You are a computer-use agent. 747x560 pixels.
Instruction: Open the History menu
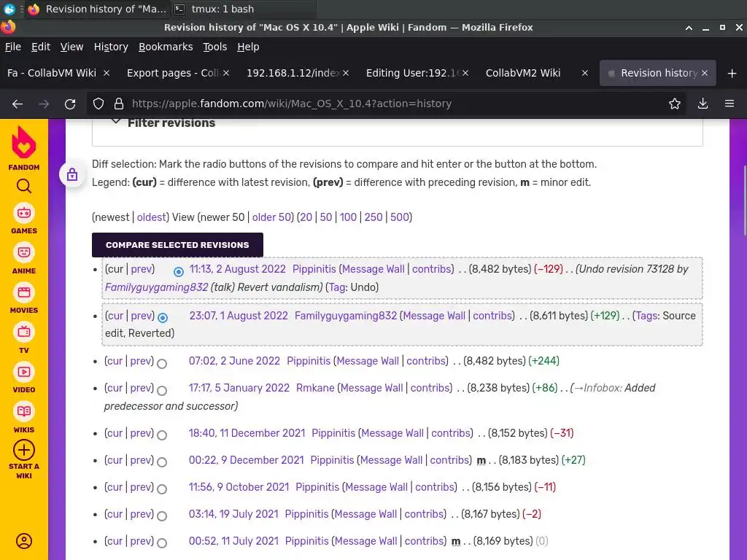(x=111, y=47)
